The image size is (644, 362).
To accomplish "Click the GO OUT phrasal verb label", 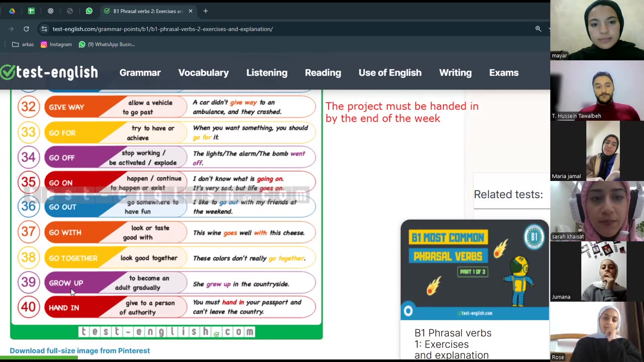I will click(x=62, y=207).
